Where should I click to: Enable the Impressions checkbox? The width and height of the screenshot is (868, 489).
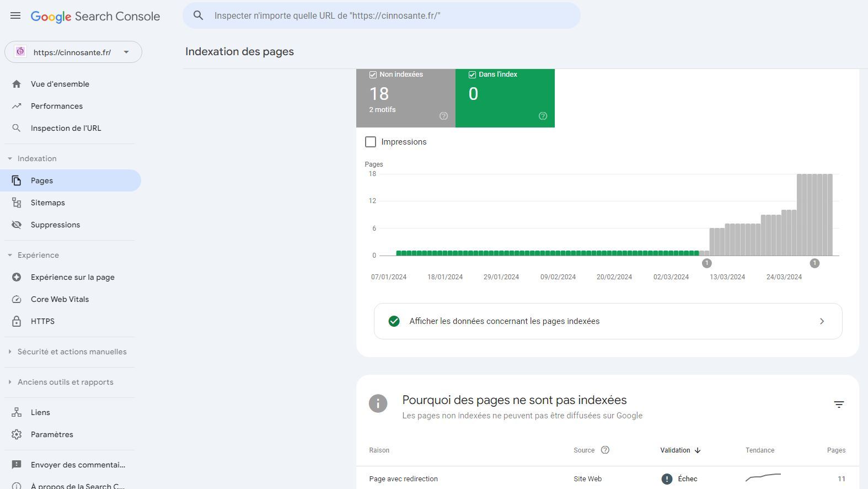(x=371, y=142)
